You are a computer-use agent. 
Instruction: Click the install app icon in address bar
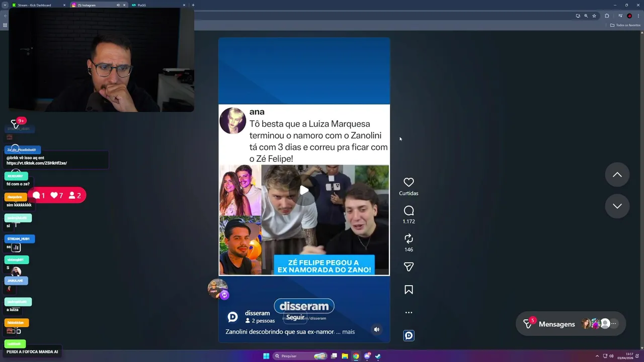pyautogui.click(x=578, y=16)
